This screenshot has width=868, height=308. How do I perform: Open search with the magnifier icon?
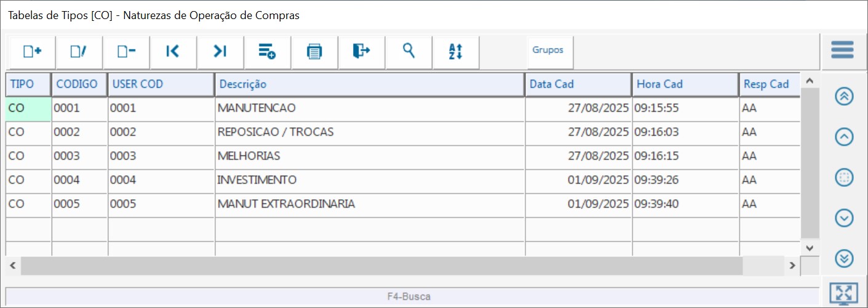click(x=408, y=52)
